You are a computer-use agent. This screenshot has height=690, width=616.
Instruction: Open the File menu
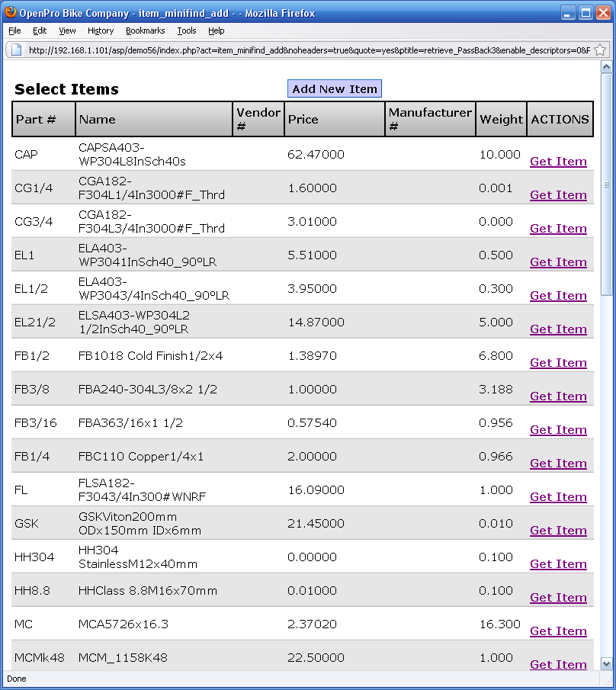(14, 30)
